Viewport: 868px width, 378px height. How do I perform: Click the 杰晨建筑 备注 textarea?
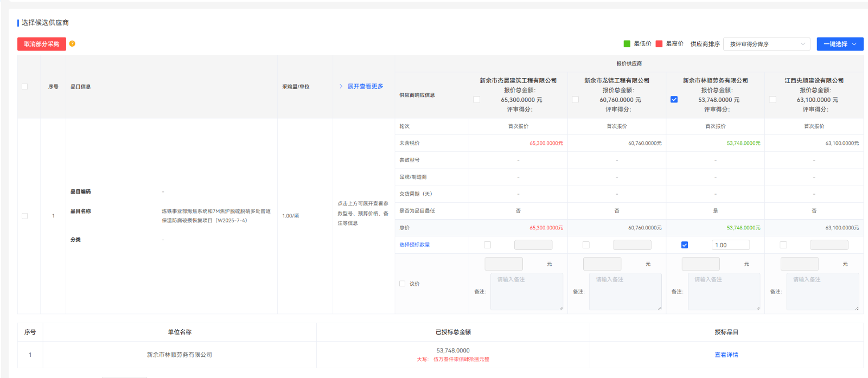coord(527,292)
